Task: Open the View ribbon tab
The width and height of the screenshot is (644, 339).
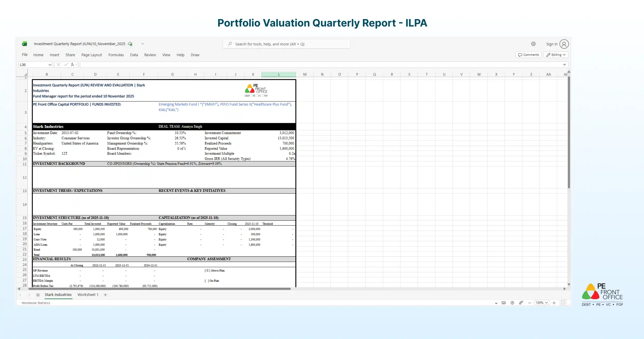Action: pyautogui.click(x=166, y=55)
